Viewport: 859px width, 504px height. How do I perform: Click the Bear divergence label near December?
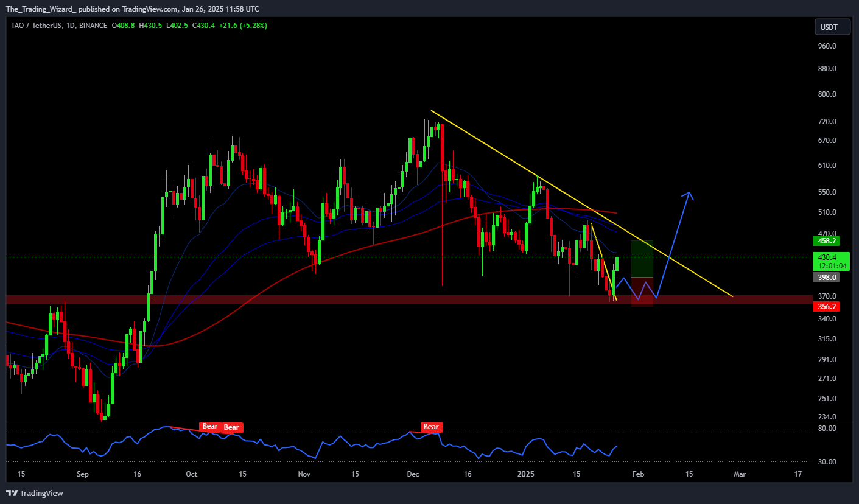click(x=431, y=427)
